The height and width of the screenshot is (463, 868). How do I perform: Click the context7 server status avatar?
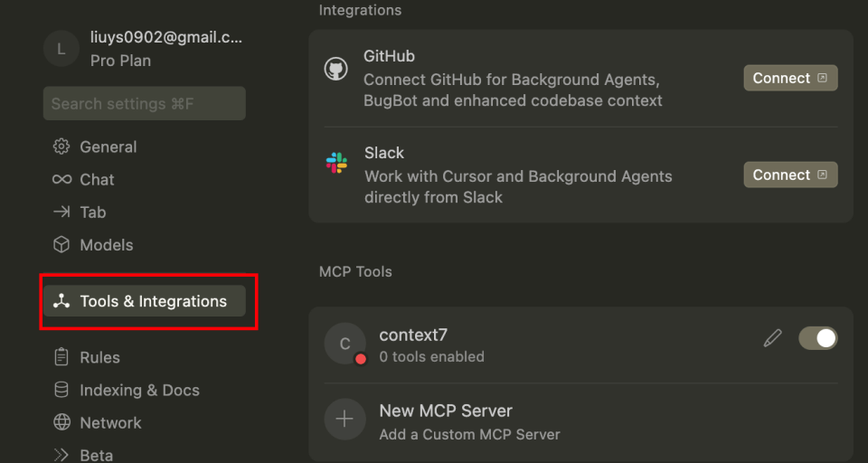click(344, 344)
